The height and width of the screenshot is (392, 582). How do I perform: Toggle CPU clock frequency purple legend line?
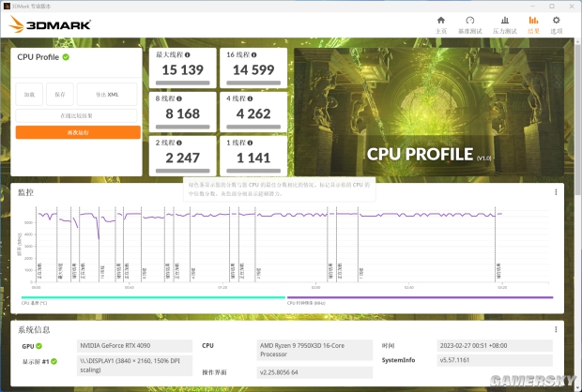420,297
